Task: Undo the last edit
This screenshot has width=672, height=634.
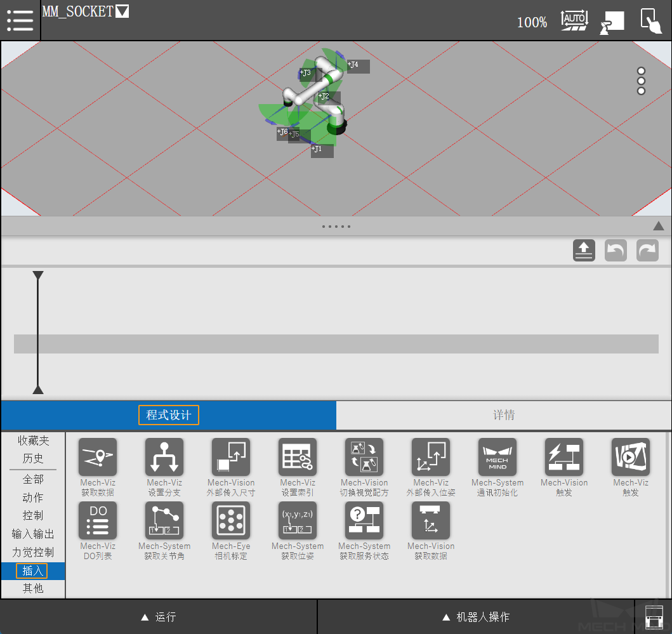Action: 616,250
